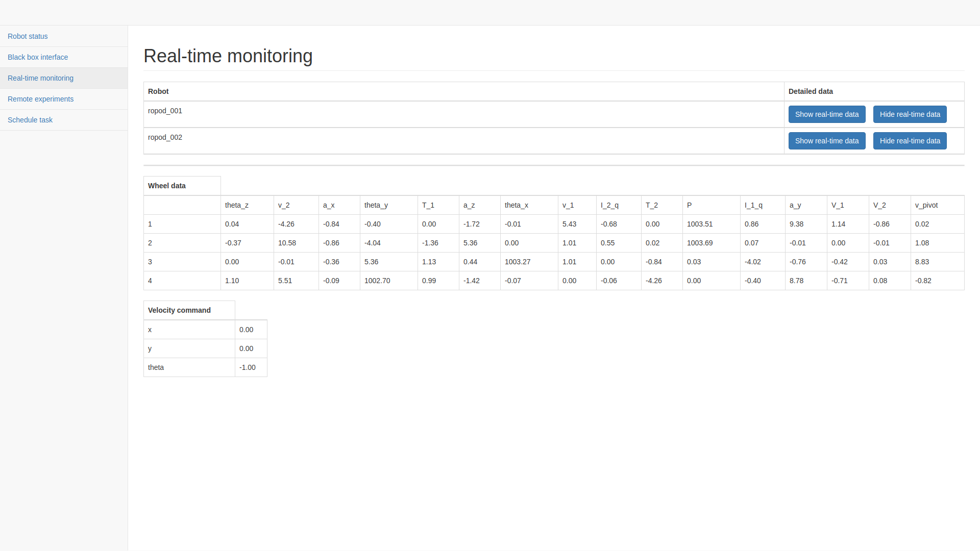Image resolution: width=980 pixels, height=551 pixels.
Task: Click the Wheel data table header
Action: coord(167,186)
